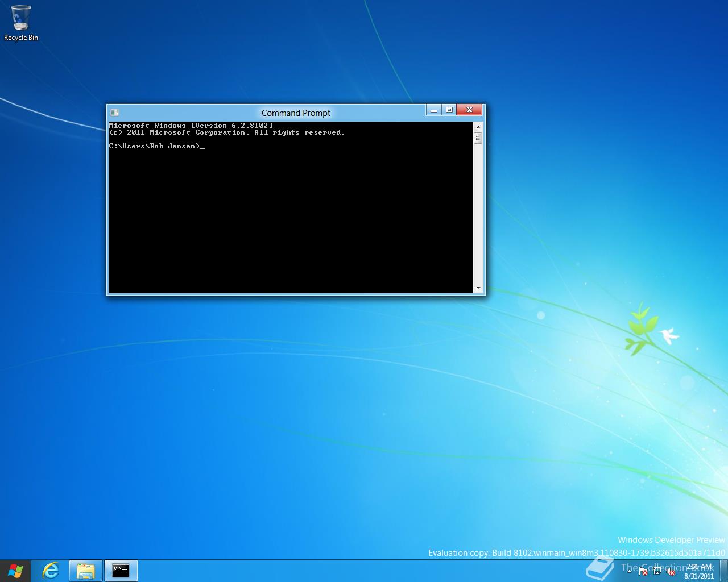The width and height of the screenshot is (728, 582).
Task: Click the 'Version 6.2.8102' text line
Action: pos(191,126)
